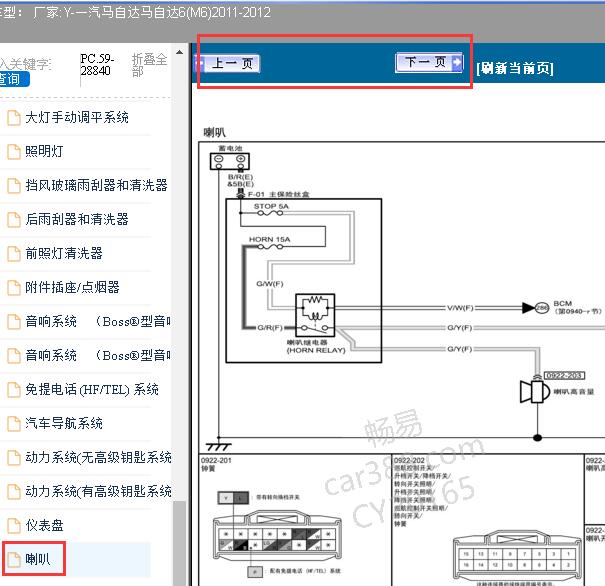Viewport: 605px width, 586px height.
Task: Click the BCM connector arrow in diagram
Action: point(528,307)
